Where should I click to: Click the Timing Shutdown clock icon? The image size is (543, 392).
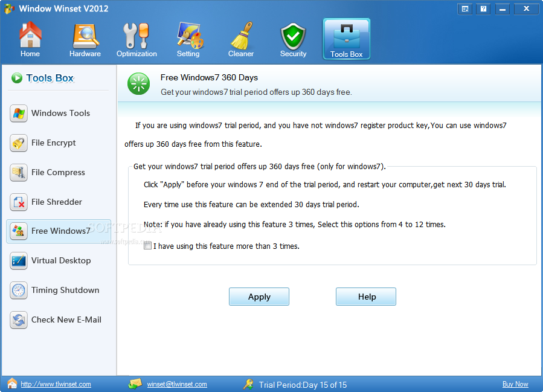[x=19, y=290]
